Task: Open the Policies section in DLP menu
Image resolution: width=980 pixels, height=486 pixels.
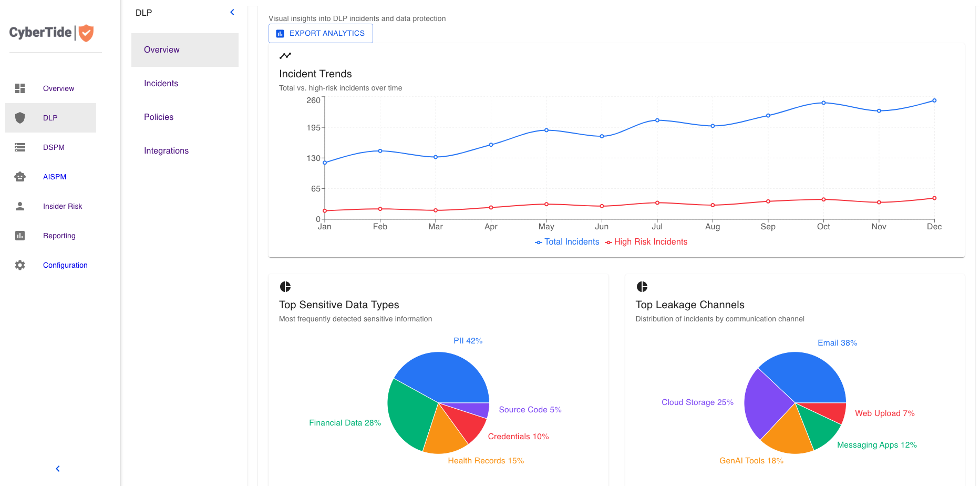Action: click(159, 117)
